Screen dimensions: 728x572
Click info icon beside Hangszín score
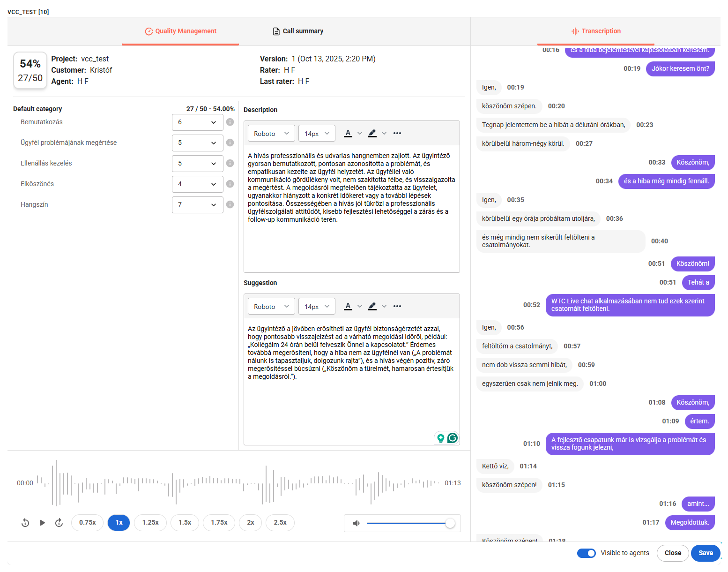[x=230, y=204]
